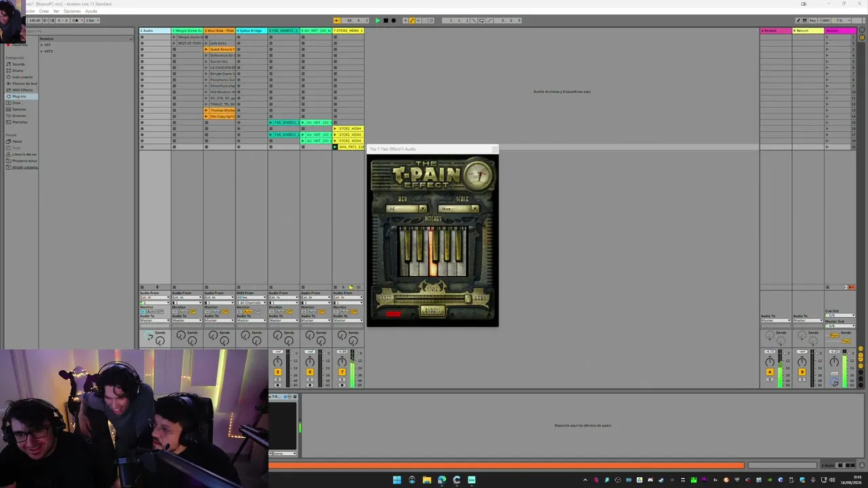
Task: Stop playback with the transport stop button
Action: click(x=386, y=20)
